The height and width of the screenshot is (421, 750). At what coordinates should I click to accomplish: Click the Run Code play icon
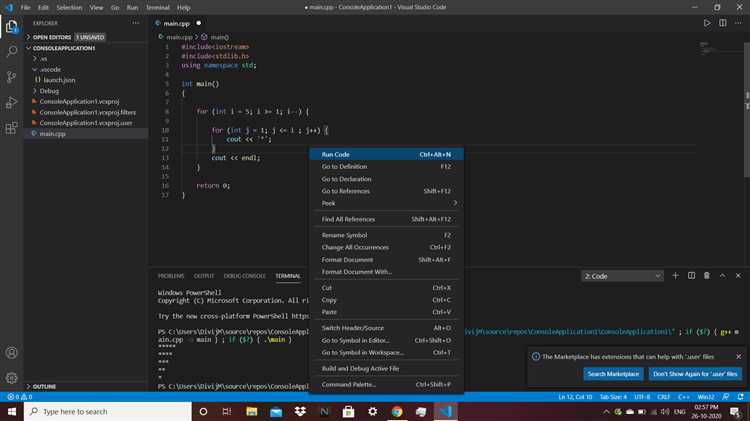point(706,23)
